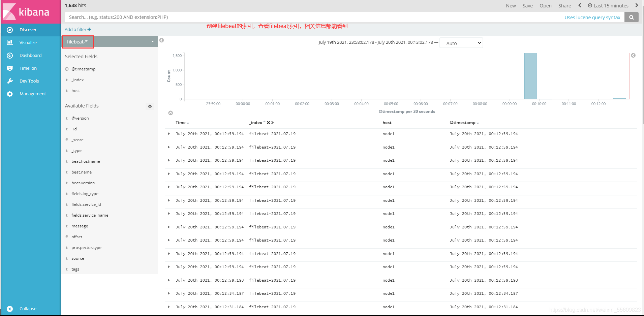Expand row with timestamp 00:12:31.184
This screenshot has width=644, height=316.
point(169,307)
